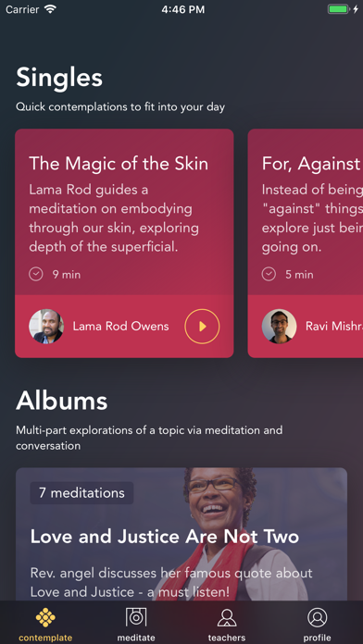Play The Magic of the Skin meditation
363x644 pixels.
202,327
